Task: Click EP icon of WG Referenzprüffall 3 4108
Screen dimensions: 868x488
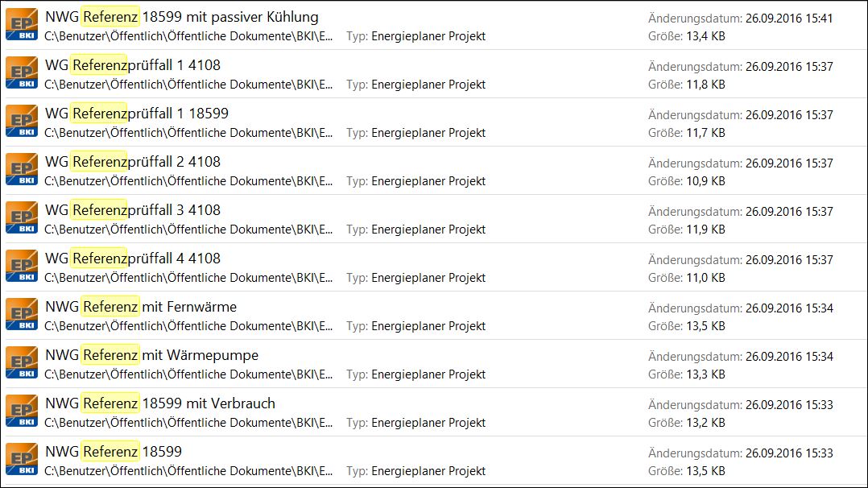Action: click(22, 217)
